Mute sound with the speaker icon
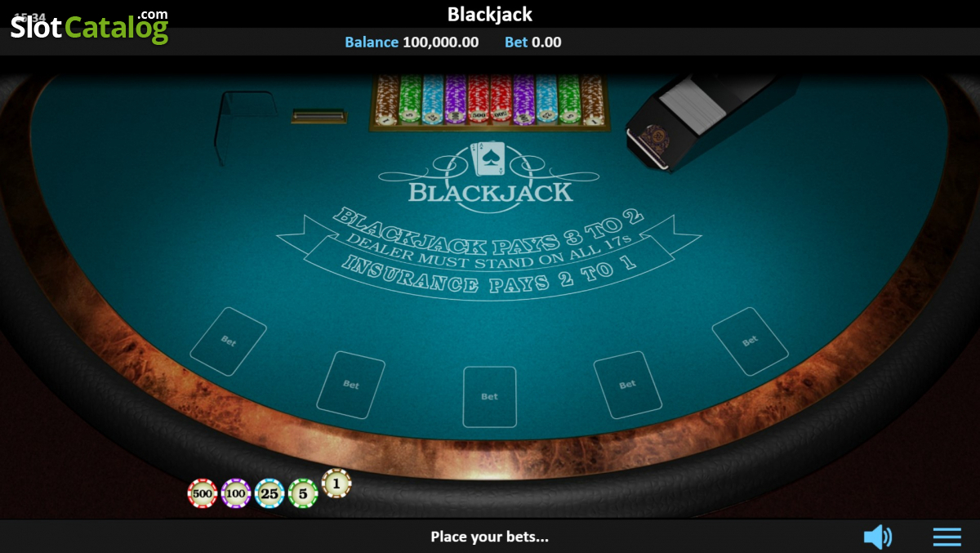The height and width of the screenshot is (553, 980). tap(878, 537)
